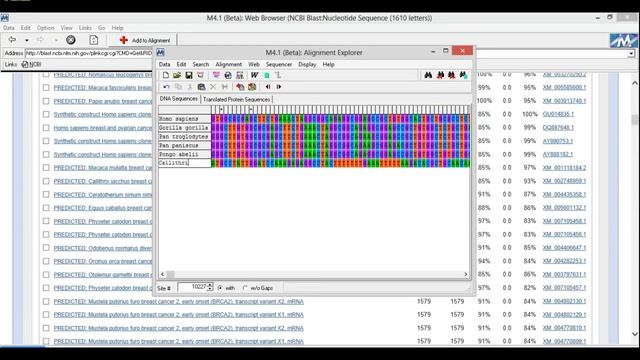The width and height of the screenshot is (640, 360).
Task: Open Search menu in Alignment Explorer
Action: click(x=200, y=64)
